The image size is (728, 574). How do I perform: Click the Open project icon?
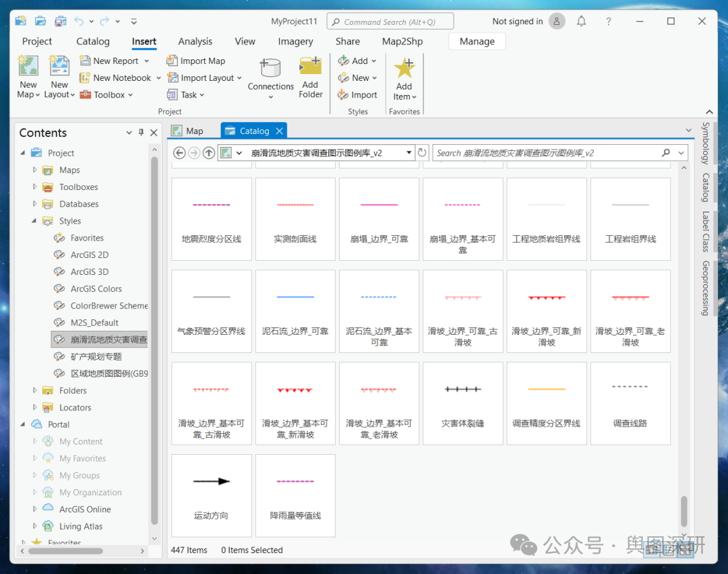[x=40, y=22]
